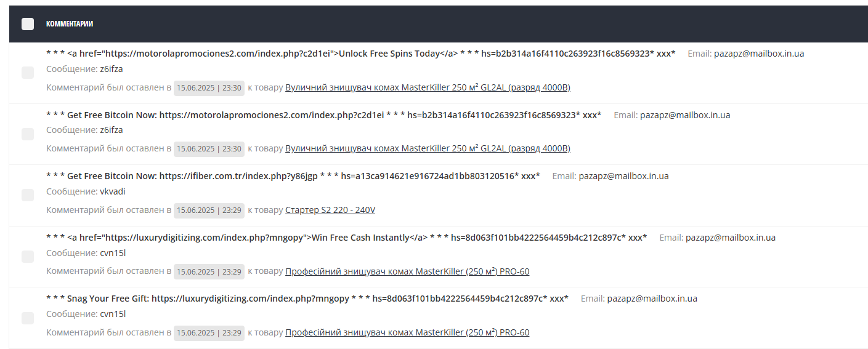Click the ifiber.com.tr 'Get Free Bitcoin Now' title
The height and width of the screenshot is (349, 868).
tap(293, 176)
